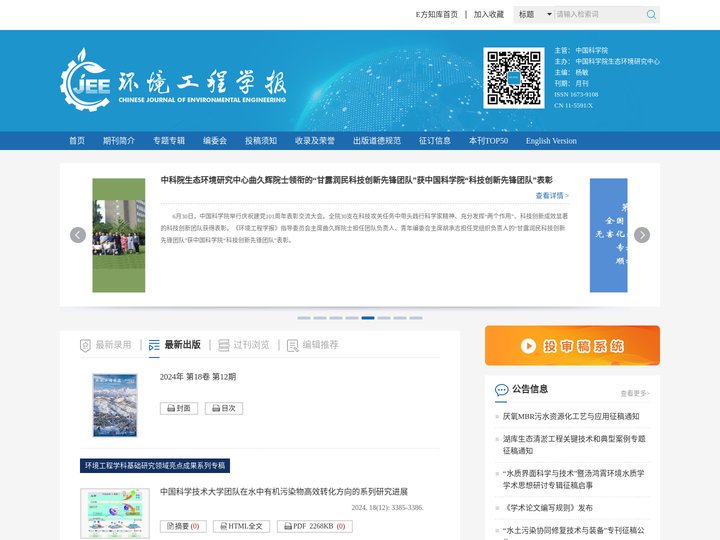Click the 目次 button
This screenshot has width=720, height=540.
point(224,408)
